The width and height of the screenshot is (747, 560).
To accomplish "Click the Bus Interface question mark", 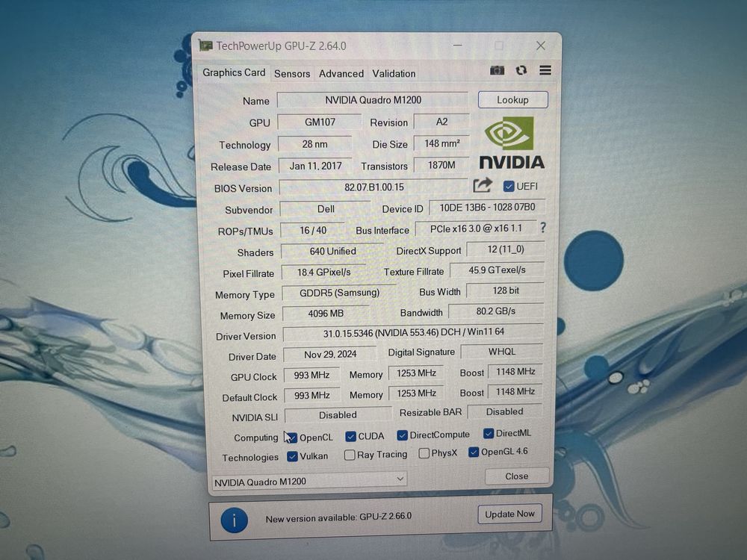I will pos(543,228).
